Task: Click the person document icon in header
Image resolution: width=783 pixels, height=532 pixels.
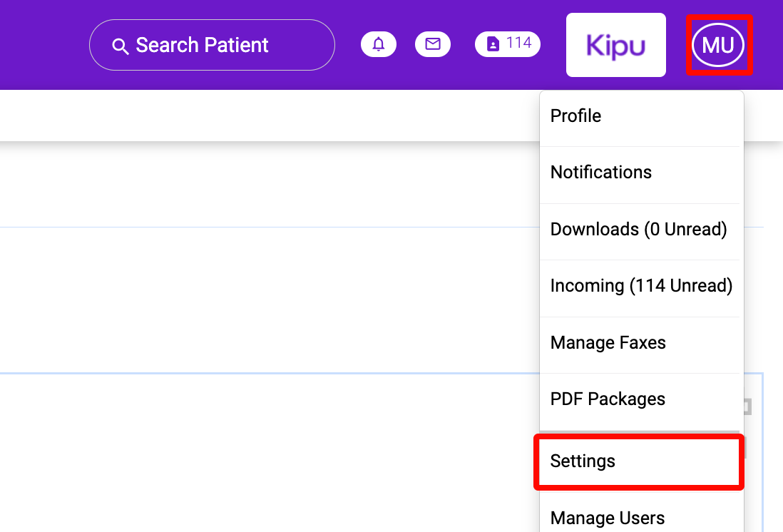Action: (493, 44)
